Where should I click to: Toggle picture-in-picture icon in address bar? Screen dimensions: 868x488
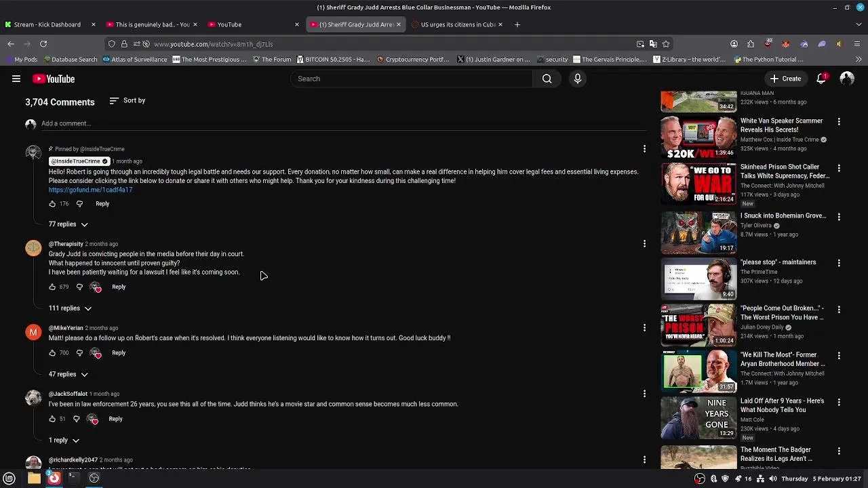coord(640,44)
